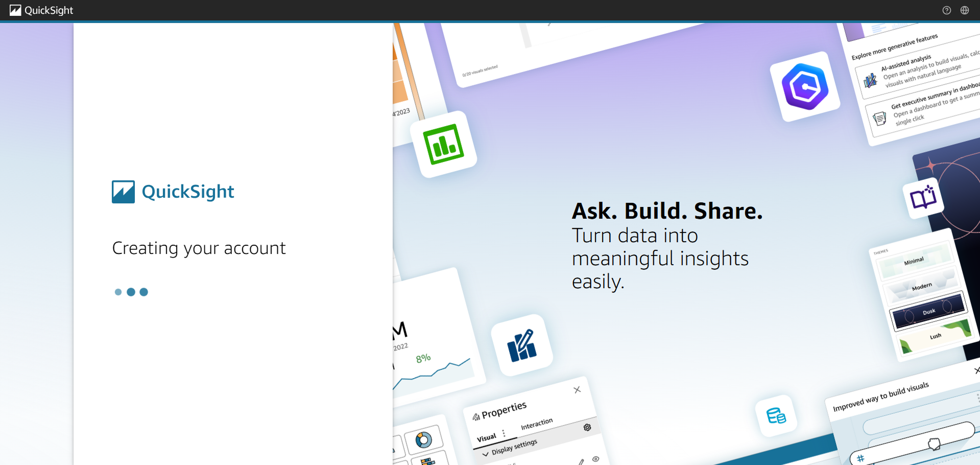This screenshot has width=980, height=465.
Task: Select the Visual tab in Properties
Action: point(486,437)
